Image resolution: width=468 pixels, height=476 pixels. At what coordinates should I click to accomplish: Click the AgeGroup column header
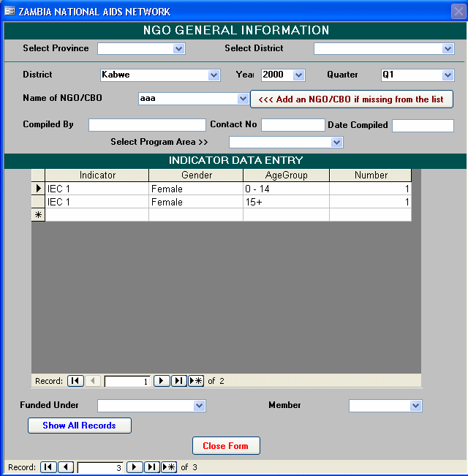286,175
